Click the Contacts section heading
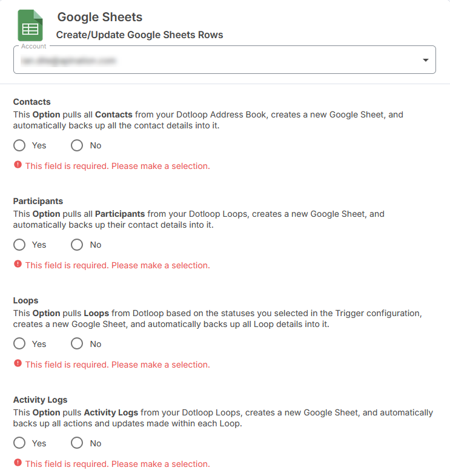This screenshot has height=476, width=450. click(x=32, y=102)
